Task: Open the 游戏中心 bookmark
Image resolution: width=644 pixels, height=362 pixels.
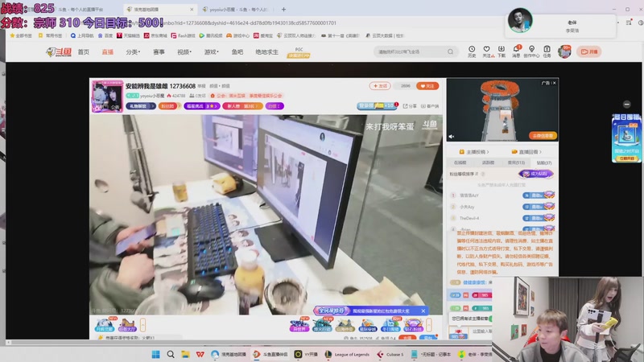Action: pos(237,35)
